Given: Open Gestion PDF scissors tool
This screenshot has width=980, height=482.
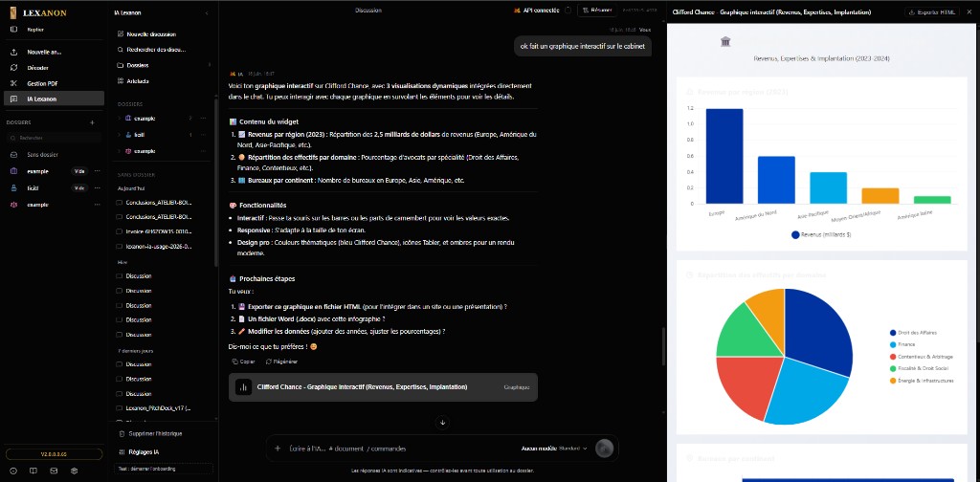Looking at the screenshot, I should (13, 83).
